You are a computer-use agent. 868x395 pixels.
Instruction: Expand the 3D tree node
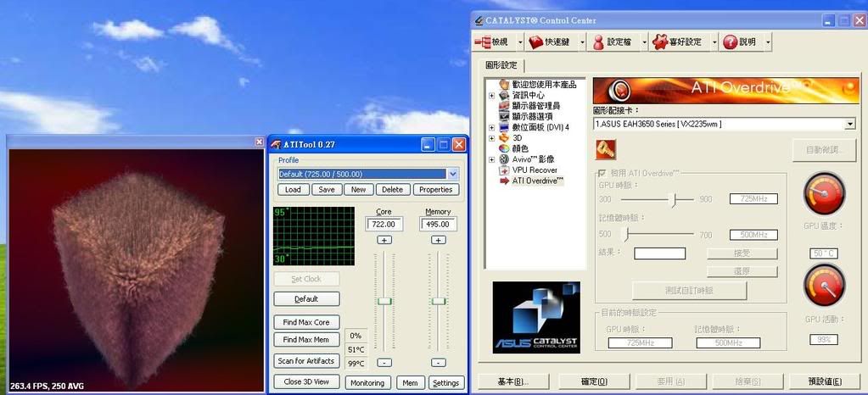[491, 138]
